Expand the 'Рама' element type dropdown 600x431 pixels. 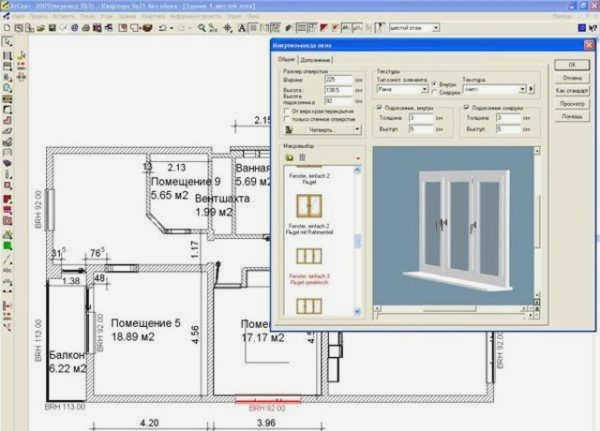(x=424, y=89)
